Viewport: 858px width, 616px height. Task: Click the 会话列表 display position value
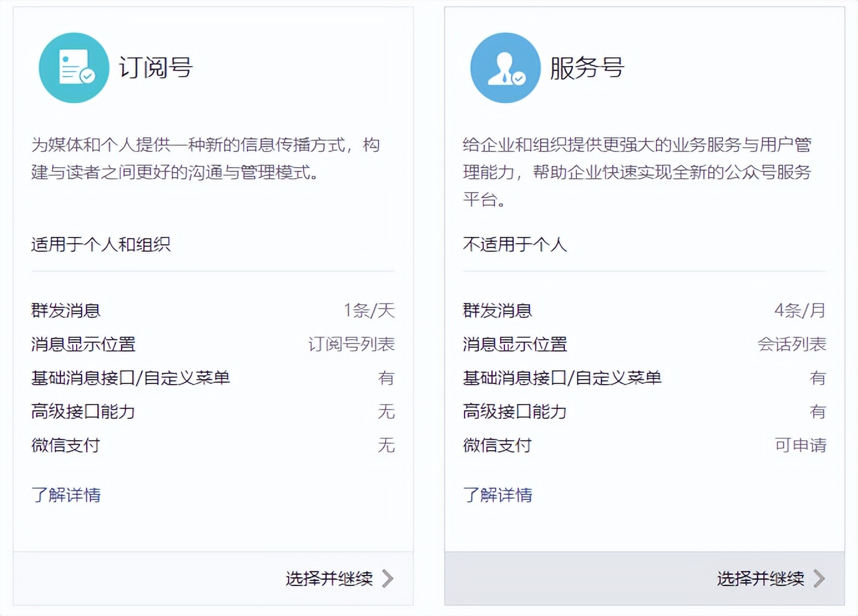[x=792, y=344]
